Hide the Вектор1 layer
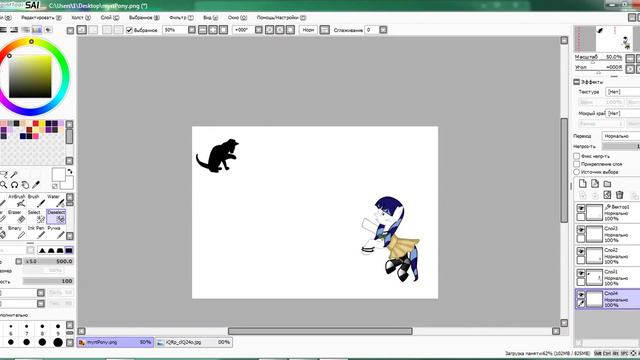 coord(581,208)
